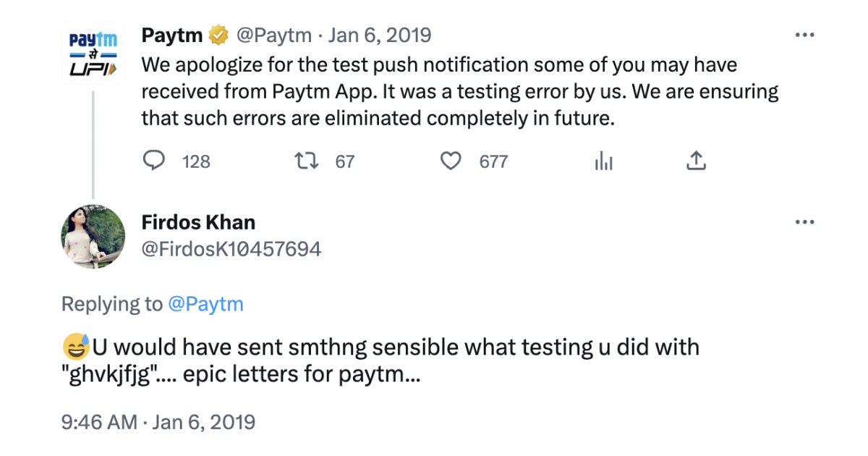This screenshot has width=868, height=456.
Task: Click the like heart icon showing 677
Action: (451, 161)
